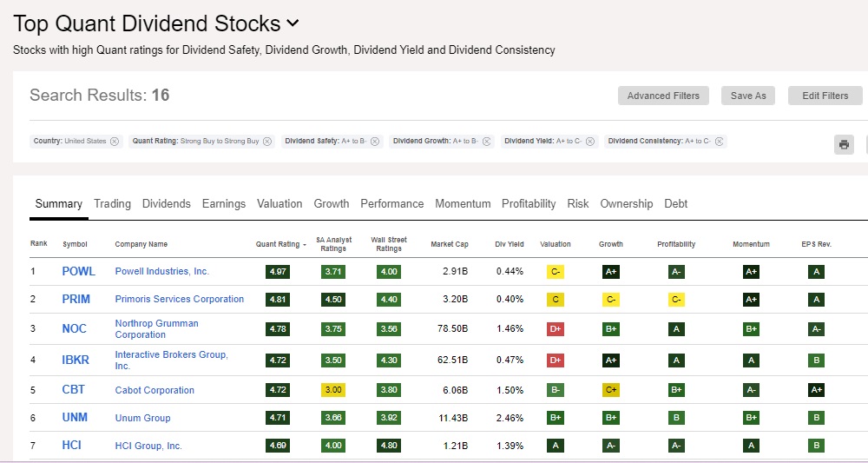Sort by Market Cap column header

450,244
